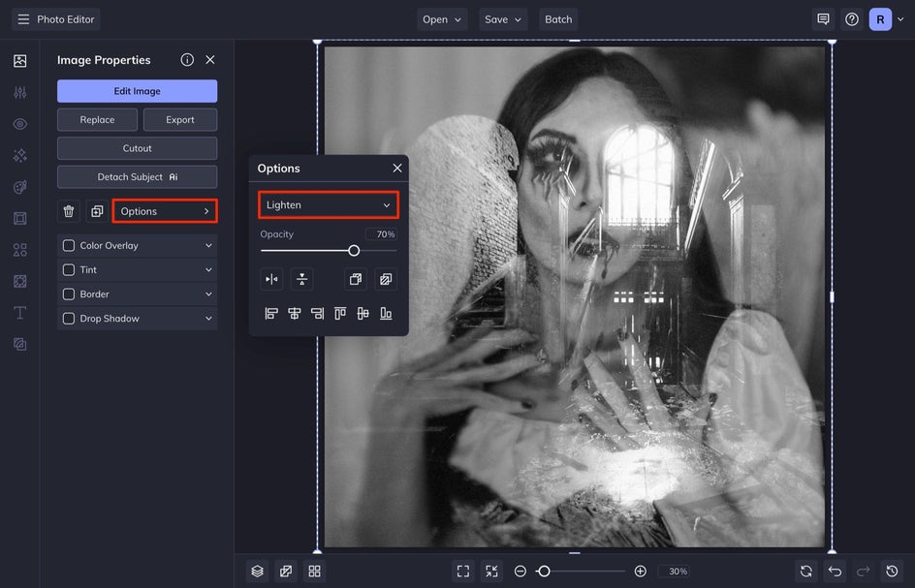Image resolution: width=915 pixels, height=588 pixels.
Task: Click the Edit Image button
Action: click(137, 91)
